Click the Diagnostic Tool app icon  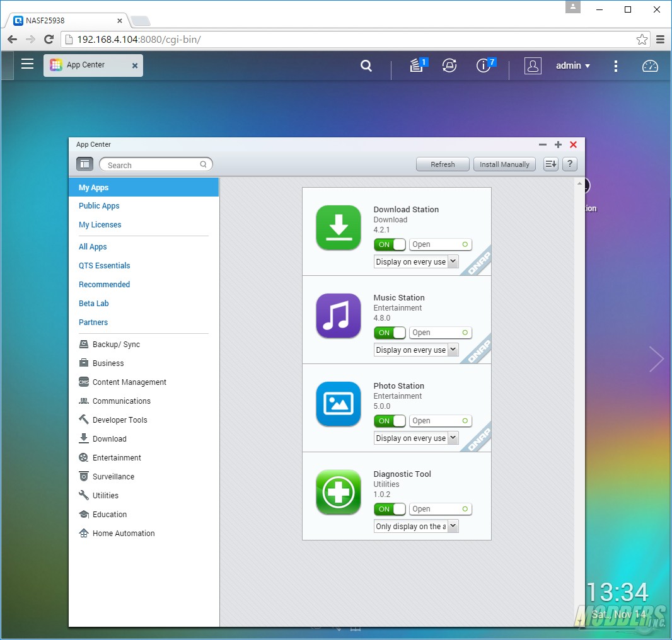pyautogui.click(x=339, y=492)
